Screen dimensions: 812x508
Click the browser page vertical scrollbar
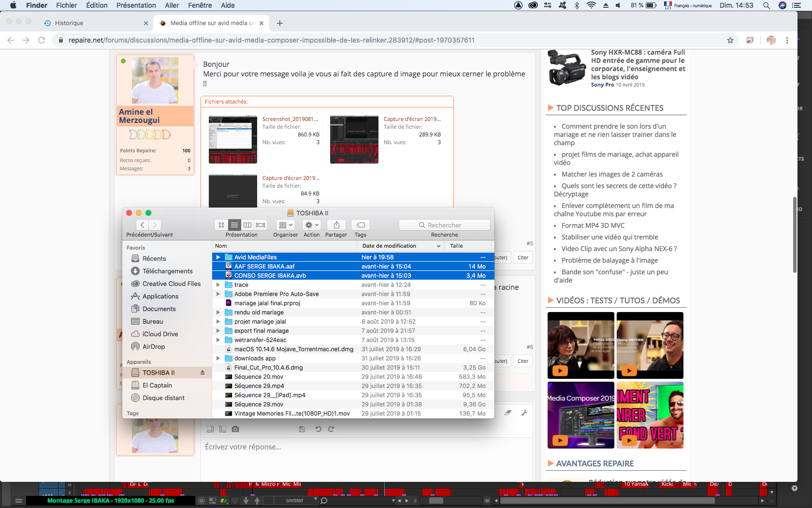(794, 235)
